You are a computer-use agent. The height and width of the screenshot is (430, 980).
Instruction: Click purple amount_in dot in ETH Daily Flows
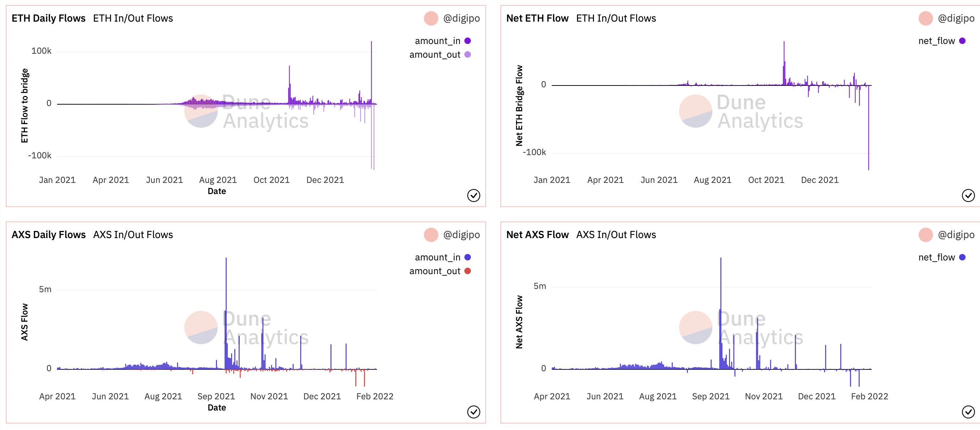[468, 41]
